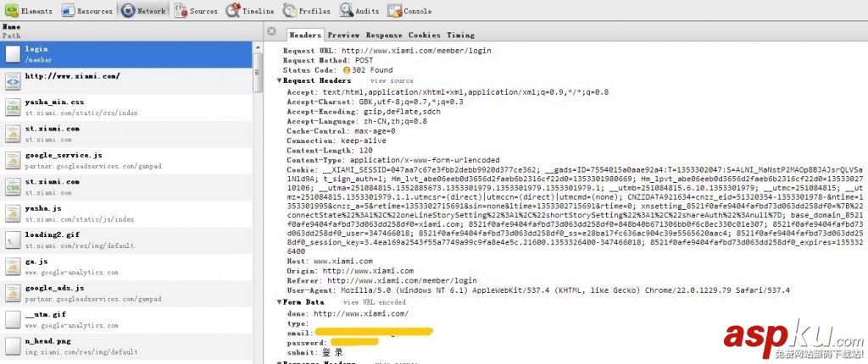
Task: Select the first st.xiami.com JS request
Action: 126,134
